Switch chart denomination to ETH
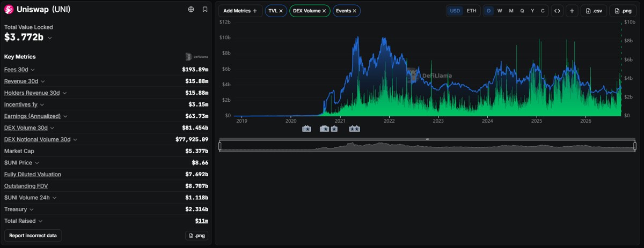 click(x=471, y=11)
